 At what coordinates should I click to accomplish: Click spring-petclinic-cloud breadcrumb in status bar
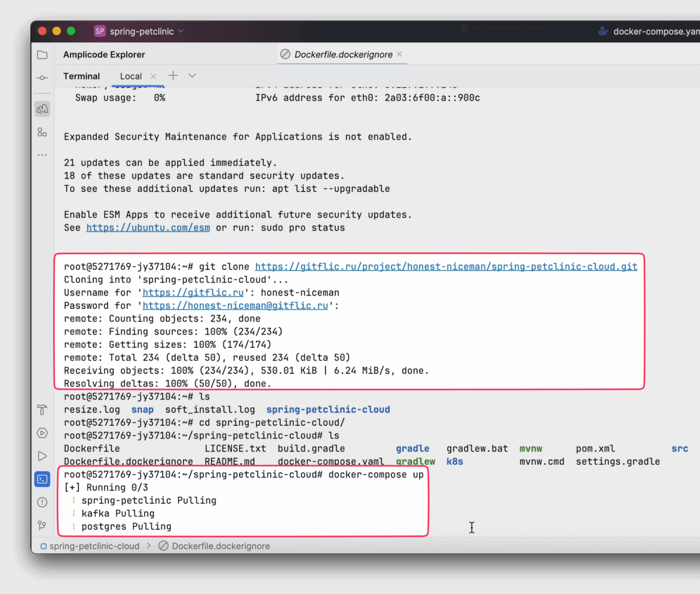tap(94, 546)
